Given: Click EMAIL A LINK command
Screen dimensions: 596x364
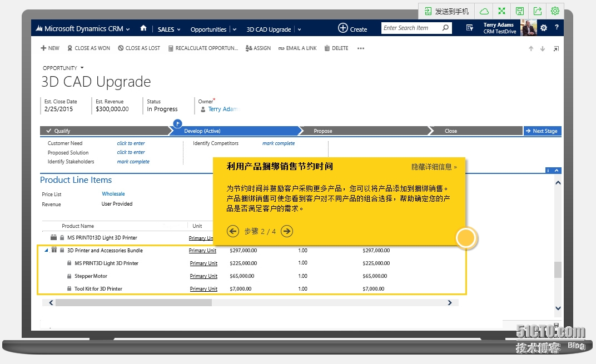Looking at the screenshot, I should tap(297, 48).
